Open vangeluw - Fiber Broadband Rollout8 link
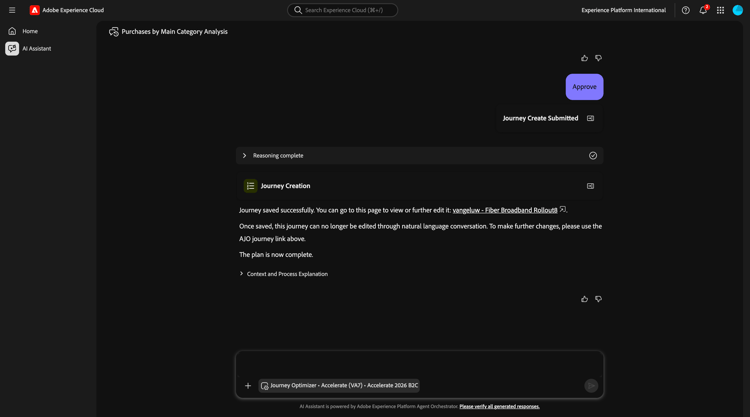The width and height of the screenshot is (750, 417). 505,210
